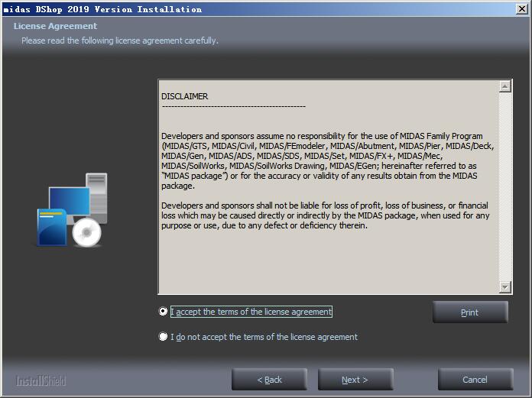
Task: Proceed with the Next button
Action: tap(355, 380)
